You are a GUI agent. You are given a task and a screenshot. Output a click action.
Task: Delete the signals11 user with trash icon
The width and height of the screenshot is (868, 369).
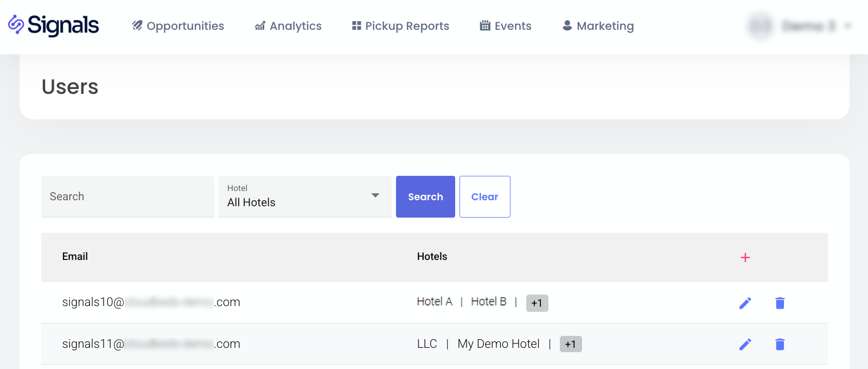click(x=780, y=344)
